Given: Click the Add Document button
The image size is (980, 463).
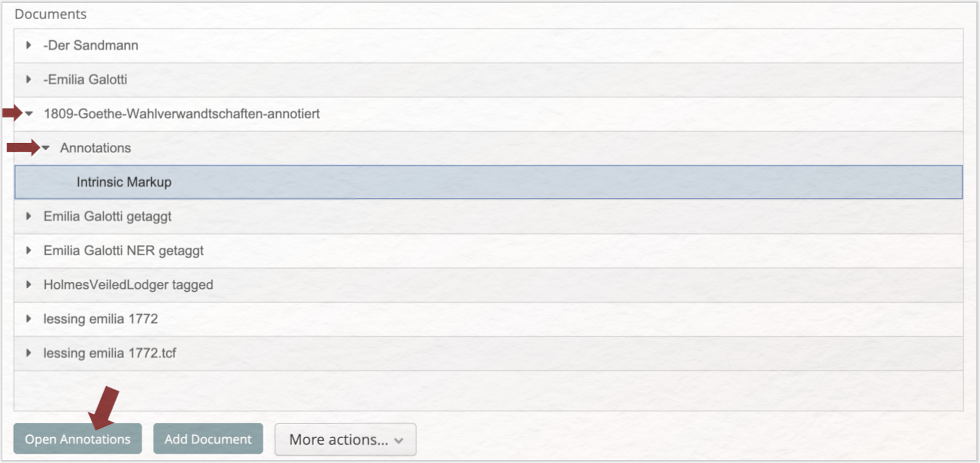Looking at the screenshot, I should click(x=208, y=439).
